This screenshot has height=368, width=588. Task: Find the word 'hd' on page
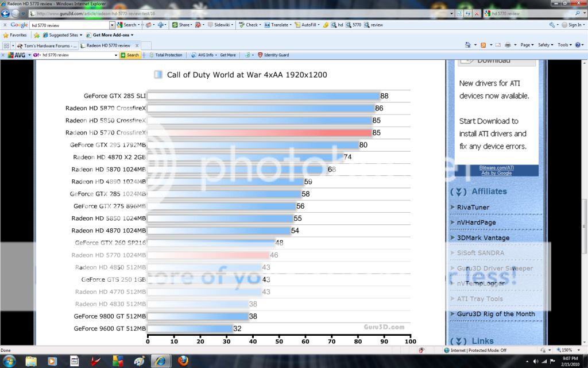coord(337,25)
